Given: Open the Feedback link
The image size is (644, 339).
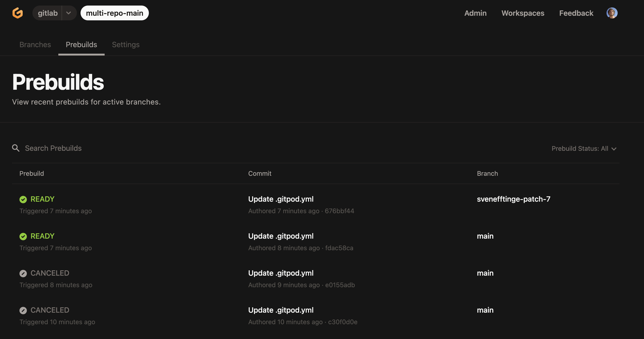Looking at the screenshot, I should pos(576,13).
